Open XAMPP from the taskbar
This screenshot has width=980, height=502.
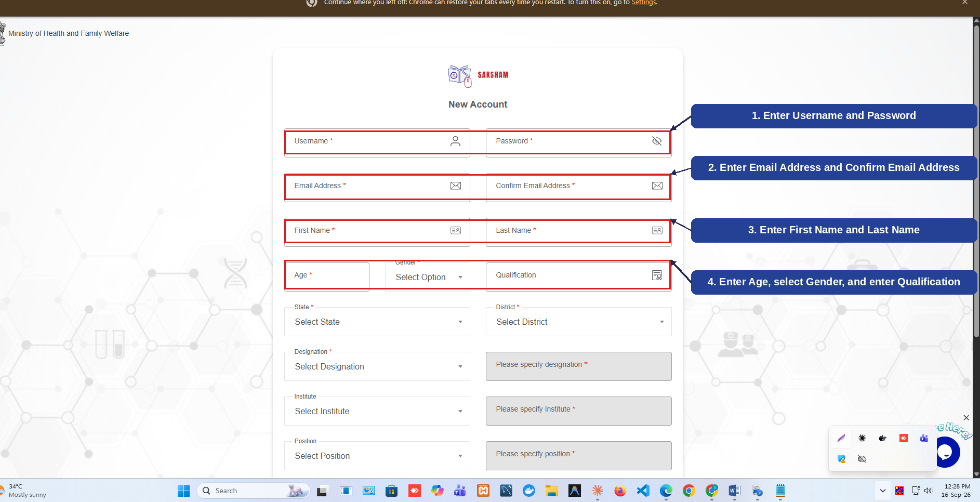tap(483, 491)
